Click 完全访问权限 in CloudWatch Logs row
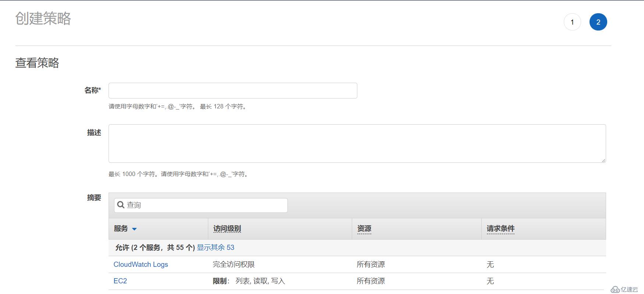Viewport: 644px width, 294px height. 234,264
